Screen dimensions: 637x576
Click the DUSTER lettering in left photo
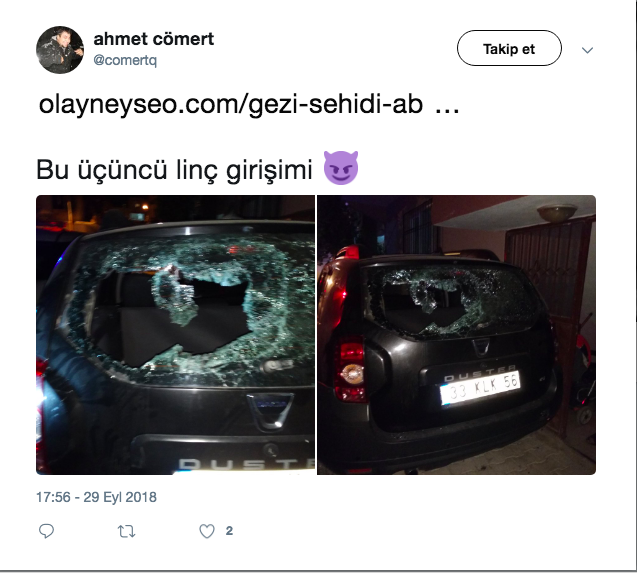point(246,464)
